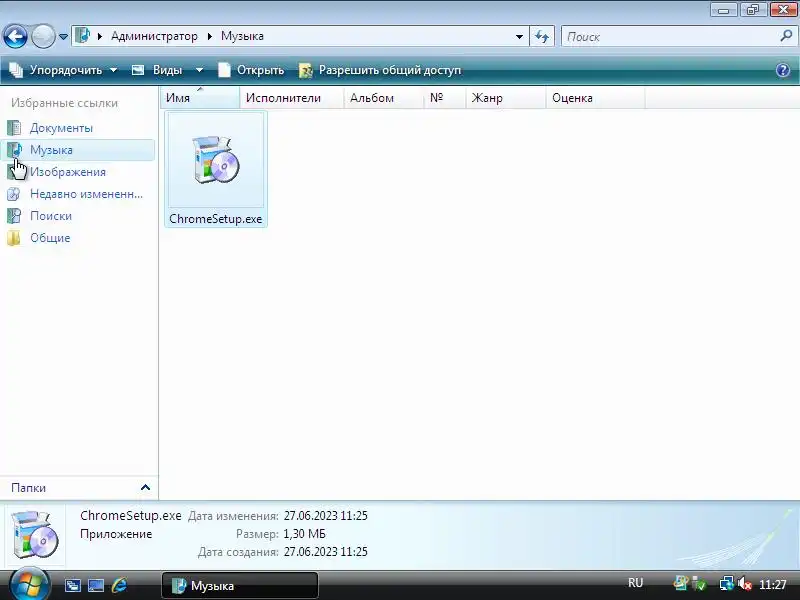Open Help with the question mark icon
This screenshot has height=600, width=800.
[x=783, y=70]
